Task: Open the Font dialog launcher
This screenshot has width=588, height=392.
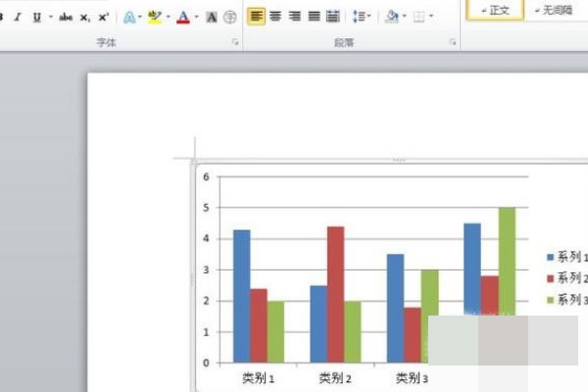Action: [235, 42]
